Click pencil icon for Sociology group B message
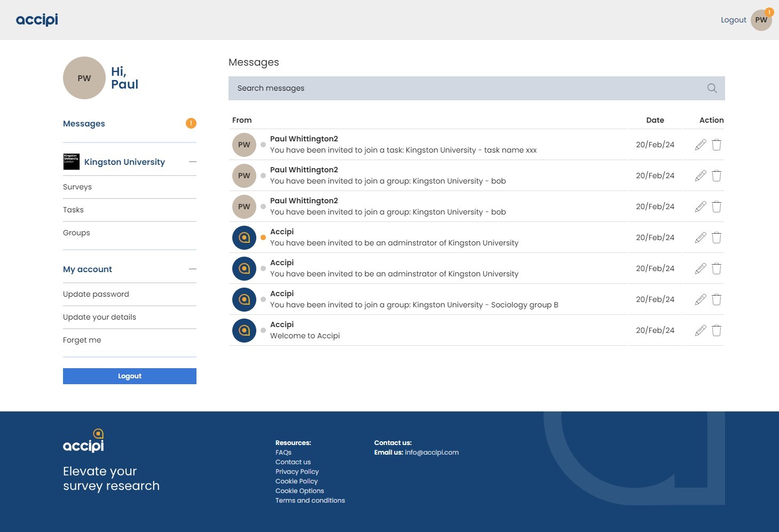 pos(701,299)
